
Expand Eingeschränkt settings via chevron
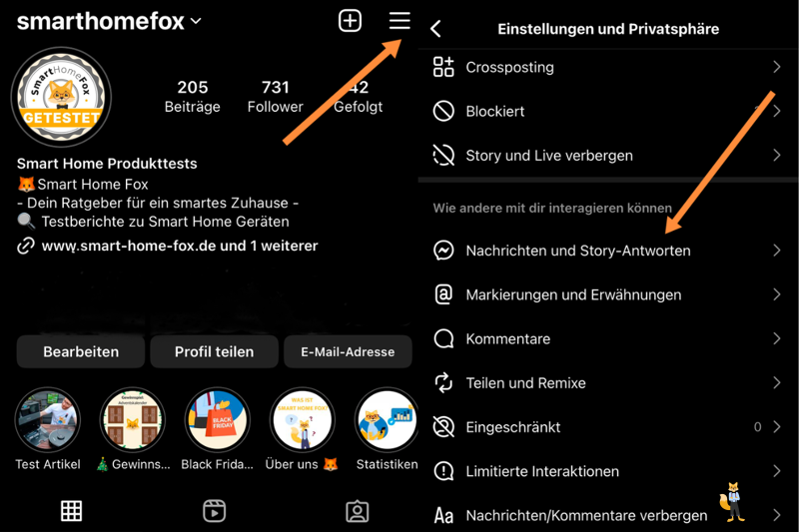pos(776,426)
